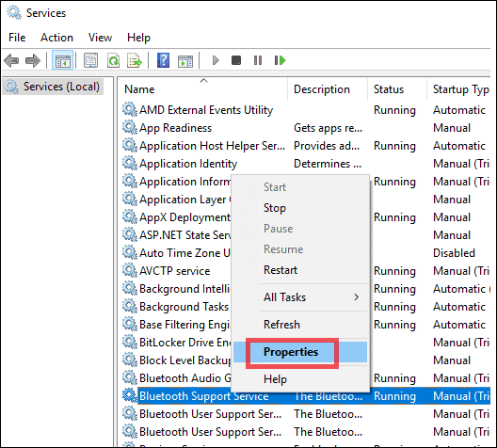
Task: Click the Stop Service square icon
Action: point(236,60)
